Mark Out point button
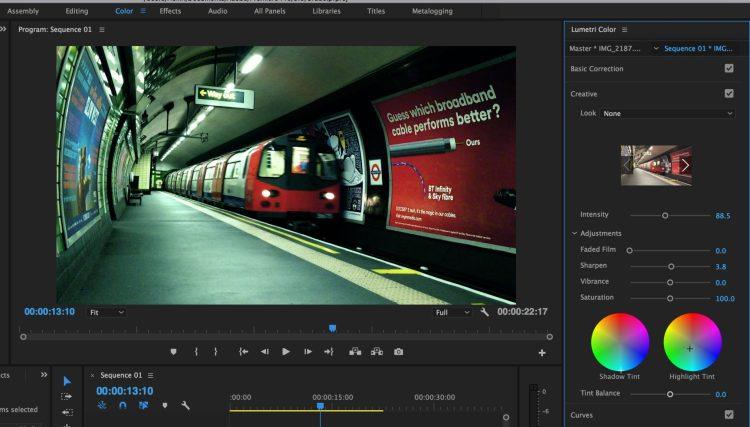The width and height of the screenshot is (750, 427). point(216,352)
